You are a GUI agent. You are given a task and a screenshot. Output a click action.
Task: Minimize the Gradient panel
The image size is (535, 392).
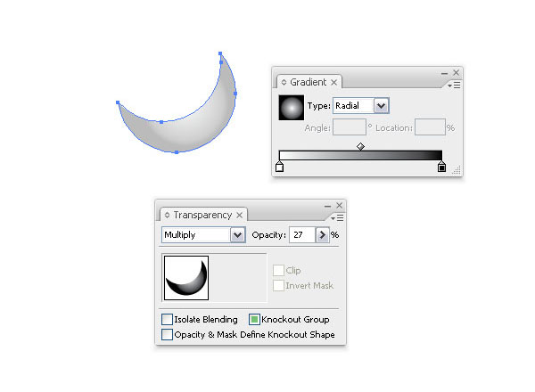click(x=444, y=73)
